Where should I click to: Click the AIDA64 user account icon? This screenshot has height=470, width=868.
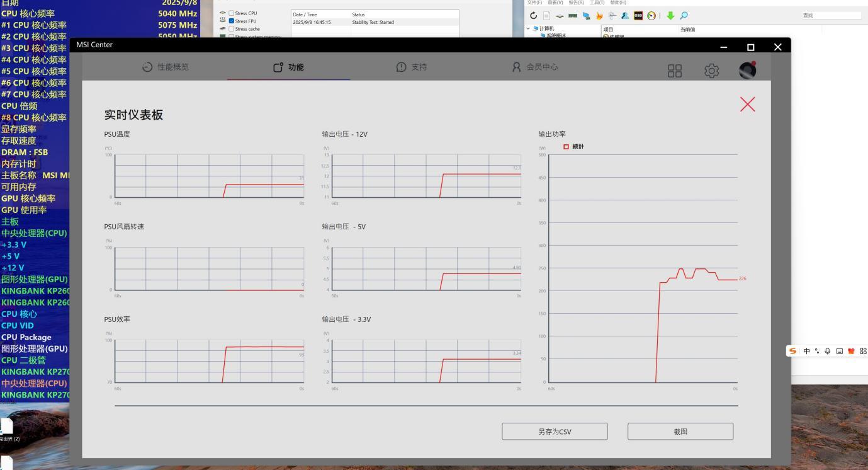coord(625,16)
